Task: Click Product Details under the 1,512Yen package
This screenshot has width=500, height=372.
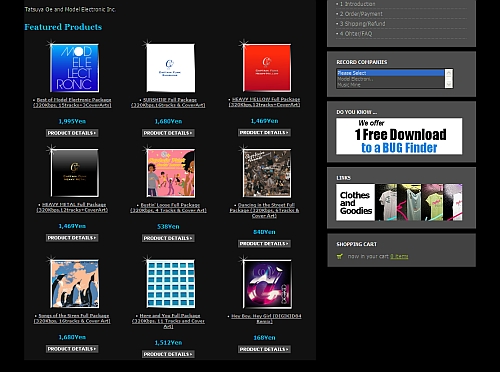Action: pos(168,354)
